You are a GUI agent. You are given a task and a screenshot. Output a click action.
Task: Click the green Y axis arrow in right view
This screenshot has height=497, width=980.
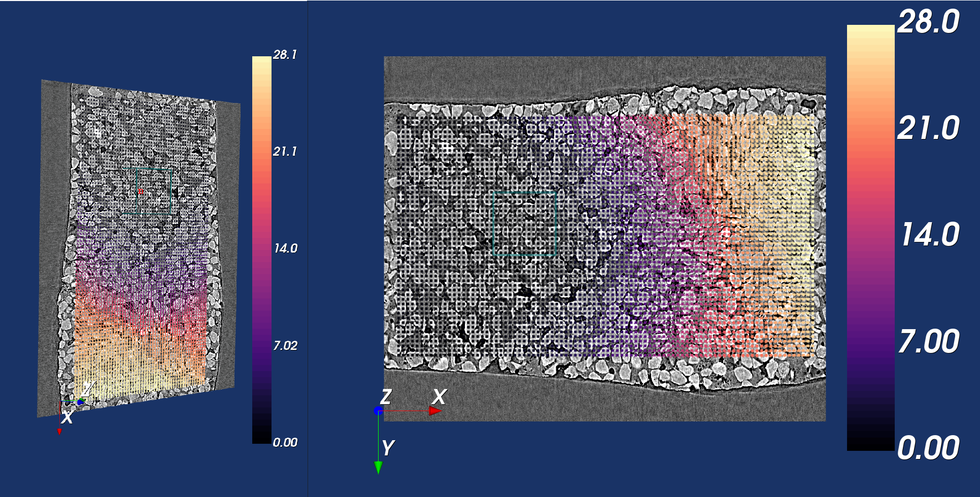click(378, 467)
